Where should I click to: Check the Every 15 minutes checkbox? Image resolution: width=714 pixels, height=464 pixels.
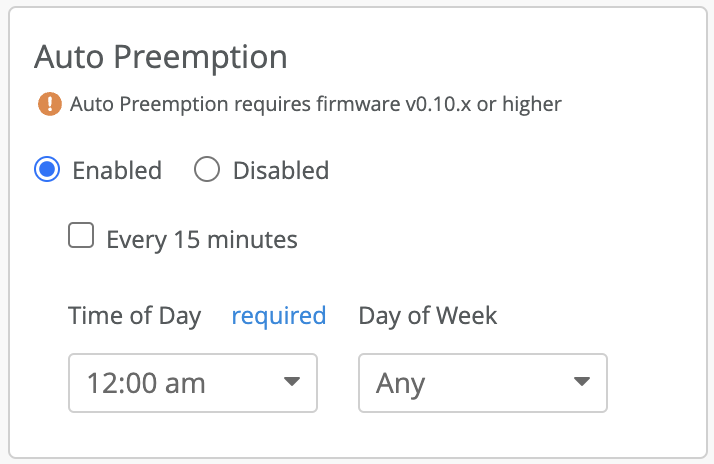tap(81, 237)
